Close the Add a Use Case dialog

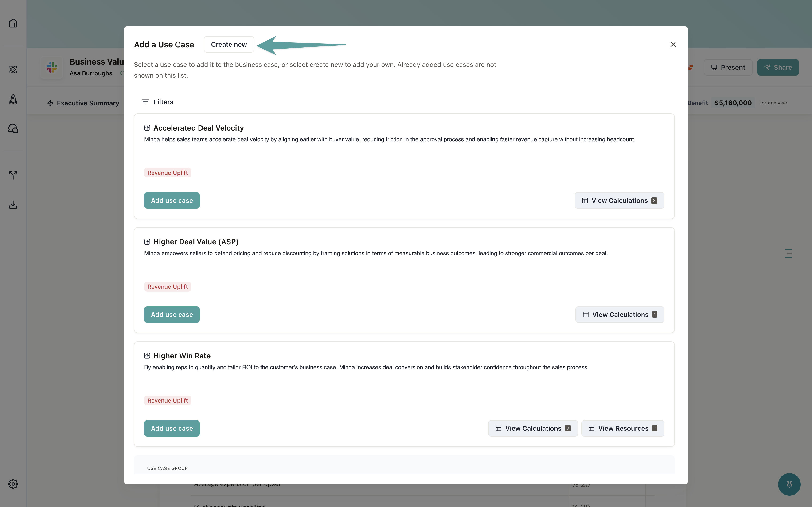673,45
